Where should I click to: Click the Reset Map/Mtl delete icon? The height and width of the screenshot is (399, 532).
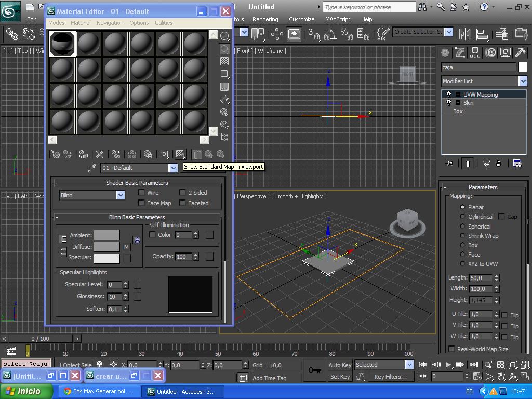click(99, 155)
